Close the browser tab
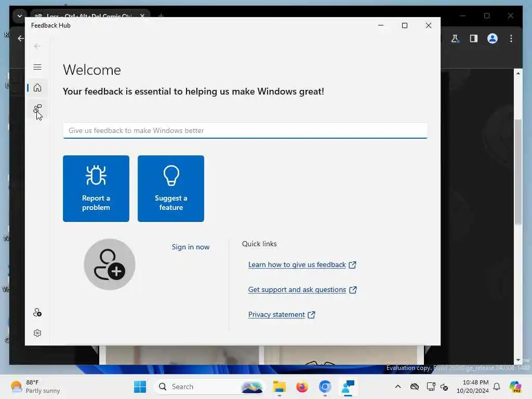The height and width of the screenshot is (399, 532). (142, 16)
